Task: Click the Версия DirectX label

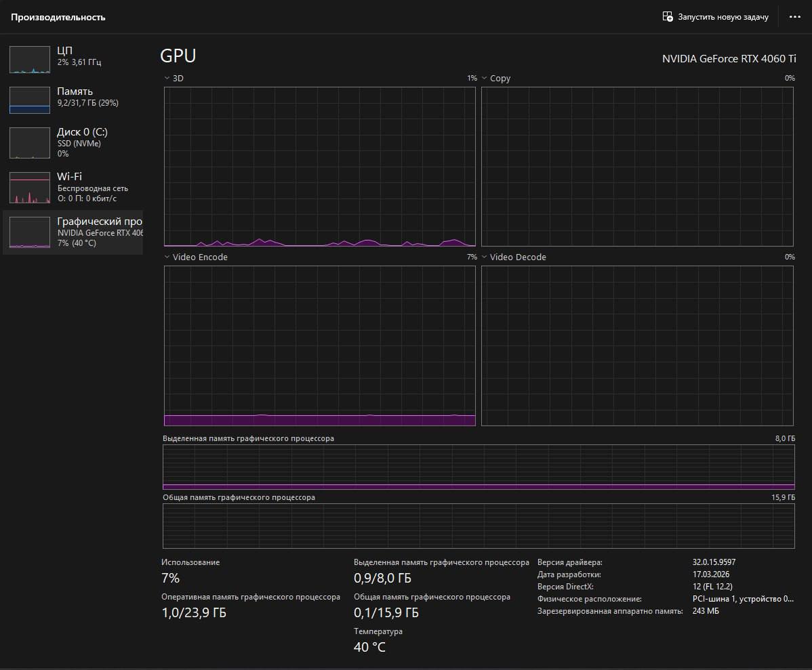Action: click(565, 587)
